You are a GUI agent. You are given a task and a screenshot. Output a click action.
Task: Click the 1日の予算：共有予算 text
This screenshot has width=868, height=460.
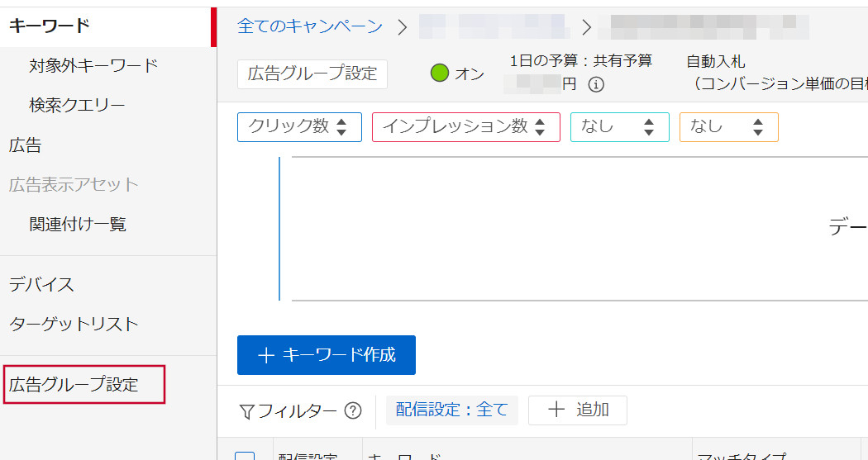click(580, 60)
